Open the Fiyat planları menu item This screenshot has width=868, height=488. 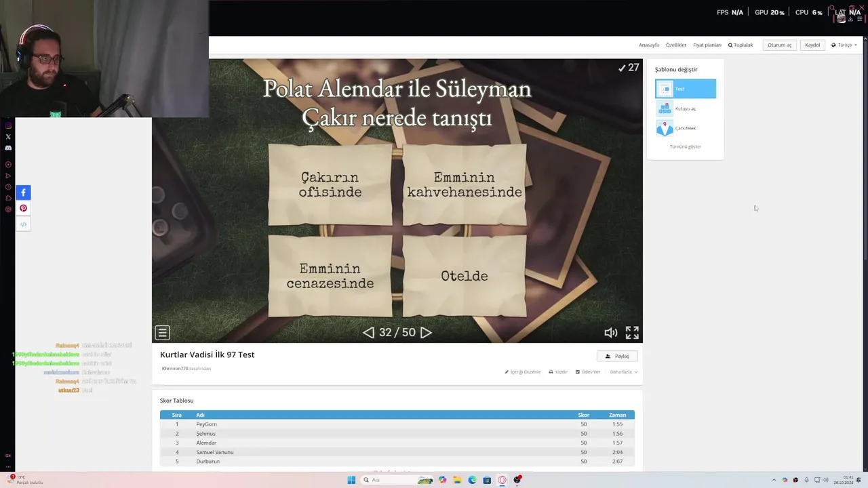point(707,45)
